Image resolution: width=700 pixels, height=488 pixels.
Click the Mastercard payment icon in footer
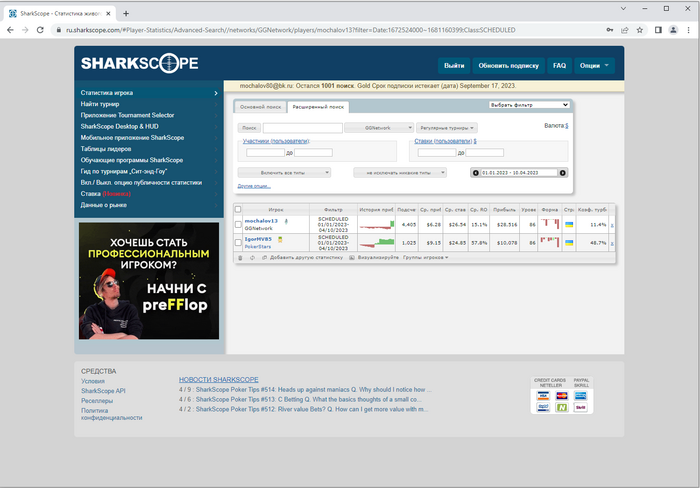tap(562, 396)
